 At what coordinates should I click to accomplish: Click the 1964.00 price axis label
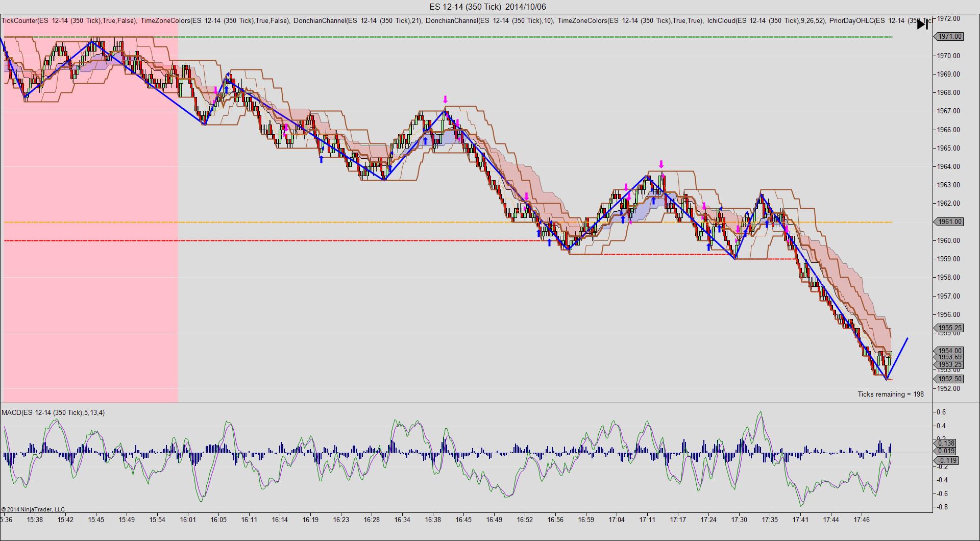coord(948,166)
